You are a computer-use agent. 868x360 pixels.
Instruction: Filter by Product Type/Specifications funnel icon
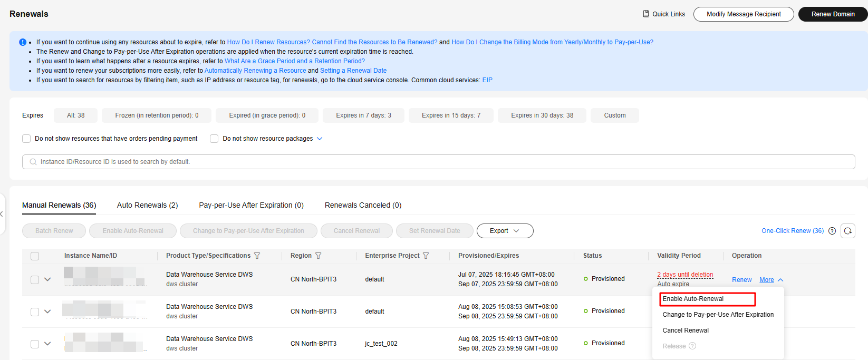click(257, 256)
